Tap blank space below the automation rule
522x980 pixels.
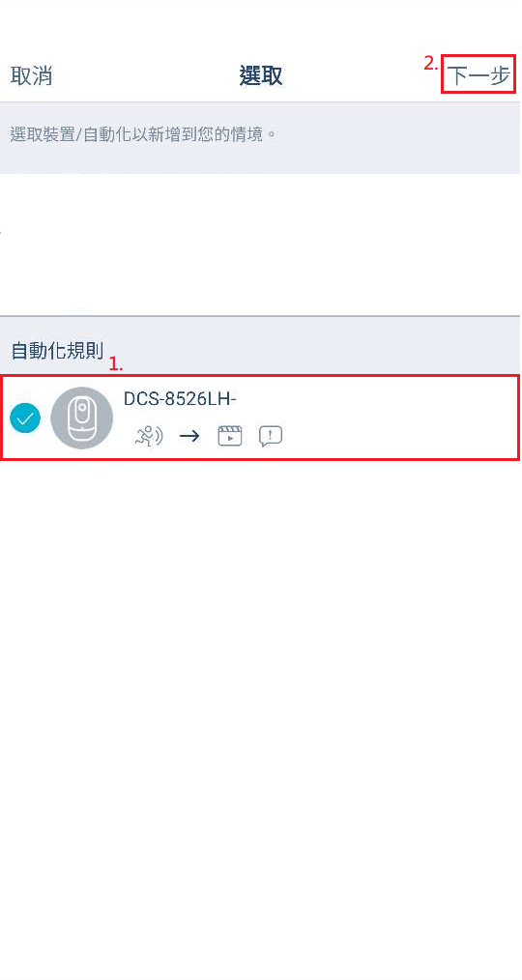pyautogui.click(x=261, y=719)
